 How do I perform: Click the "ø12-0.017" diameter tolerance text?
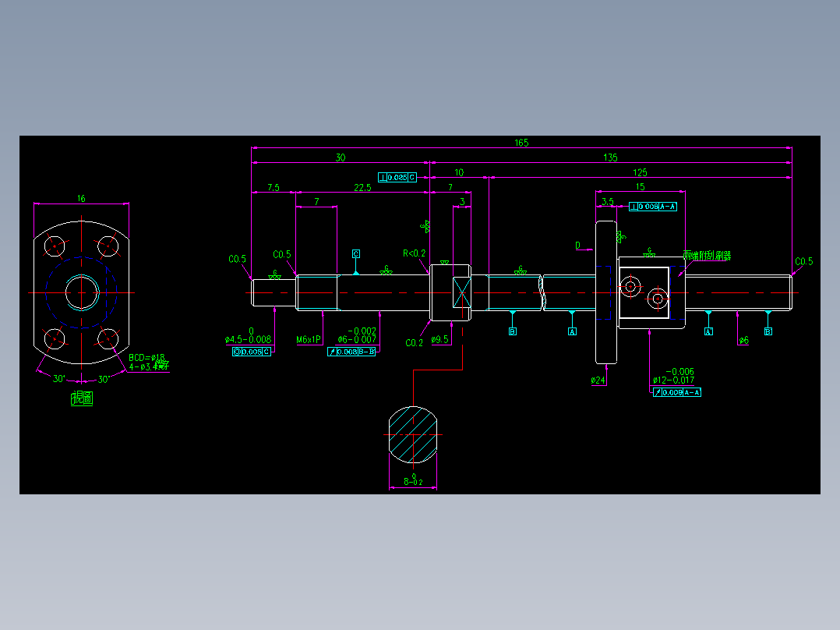click(673, 380)
